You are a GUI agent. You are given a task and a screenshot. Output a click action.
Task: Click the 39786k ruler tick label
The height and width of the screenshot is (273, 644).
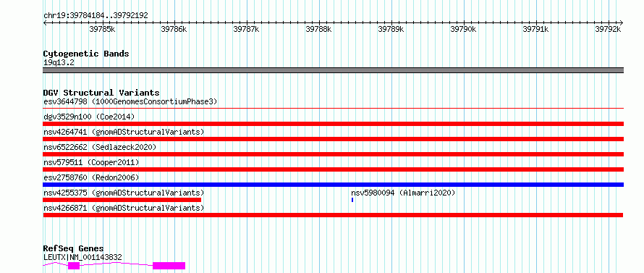174,29
